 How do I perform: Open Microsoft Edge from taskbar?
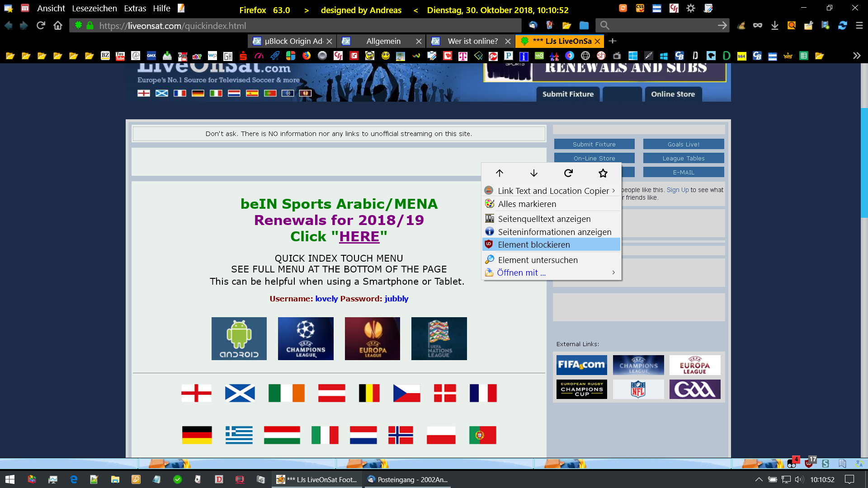click(74, 479)
